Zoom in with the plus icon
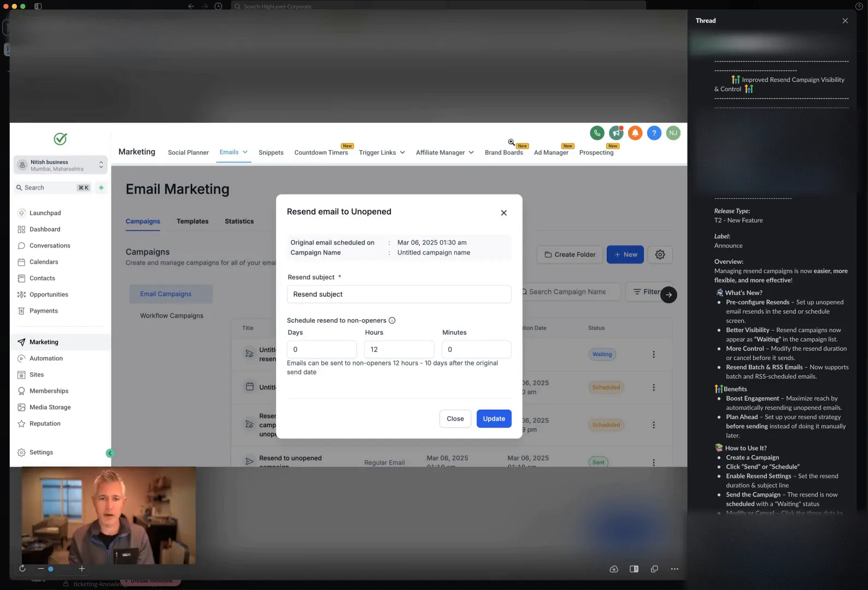 (82, 569)
